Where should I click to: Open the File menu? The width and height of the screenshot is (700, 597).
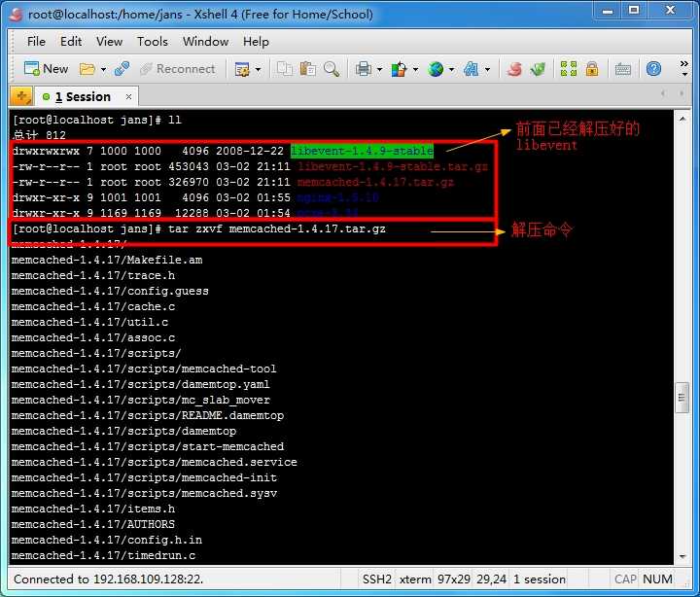[36, 42]
